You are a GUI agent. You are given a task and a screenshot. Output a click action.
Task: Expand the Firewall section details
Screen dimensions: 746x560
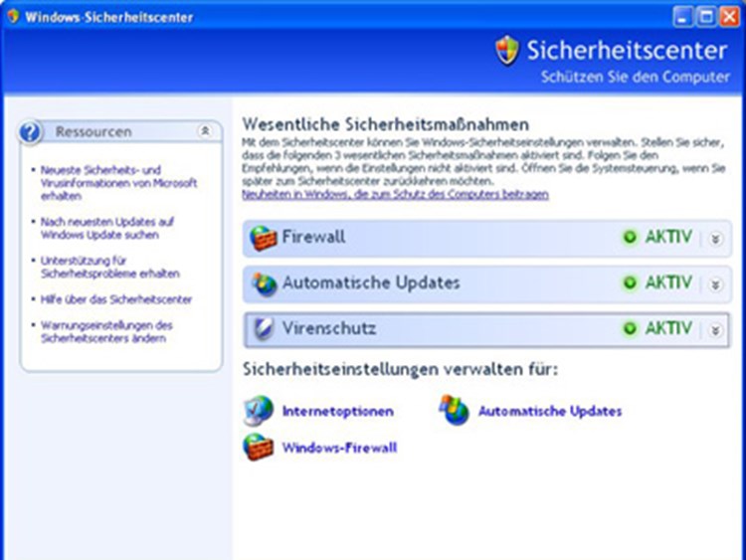(x=715, y=239)
